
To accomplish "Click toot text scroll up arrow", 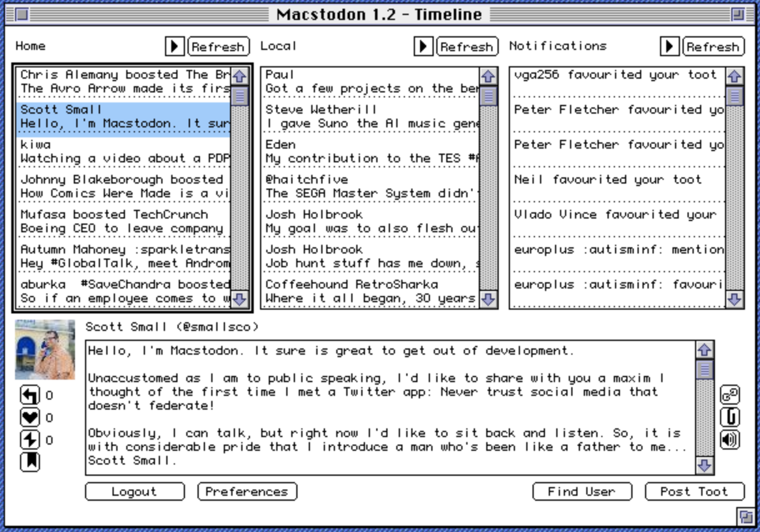I will point(704,350).
